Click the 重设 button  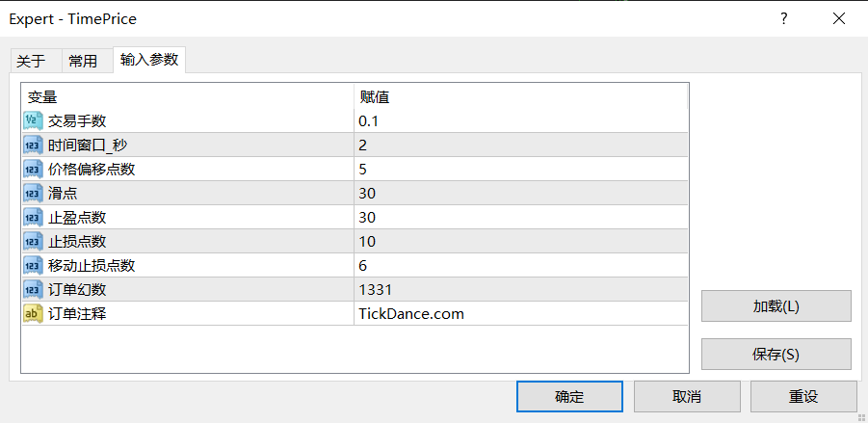(x=803, y=396)
